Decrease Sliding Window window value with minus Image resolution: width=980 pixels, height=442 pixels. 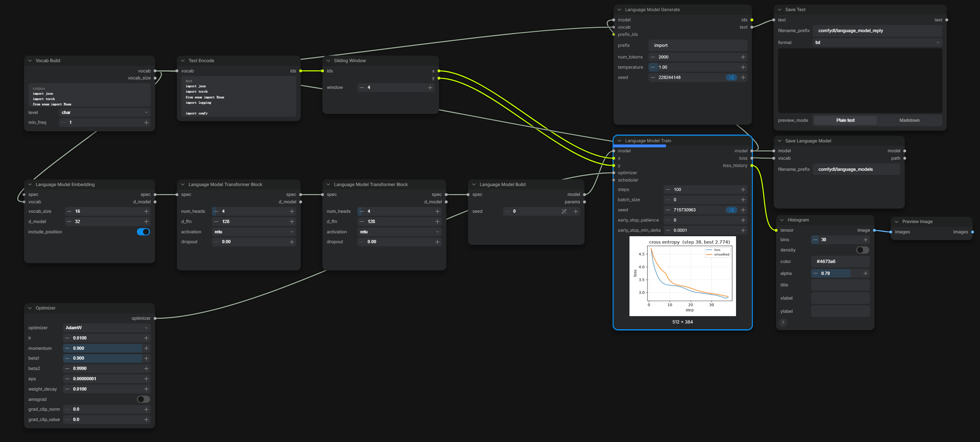click(x=362, y=87)
